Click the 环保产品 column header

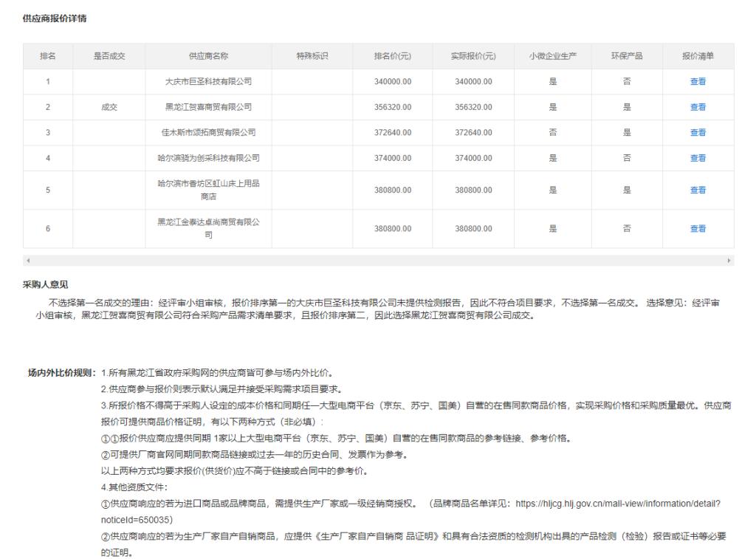coord(627,56)
